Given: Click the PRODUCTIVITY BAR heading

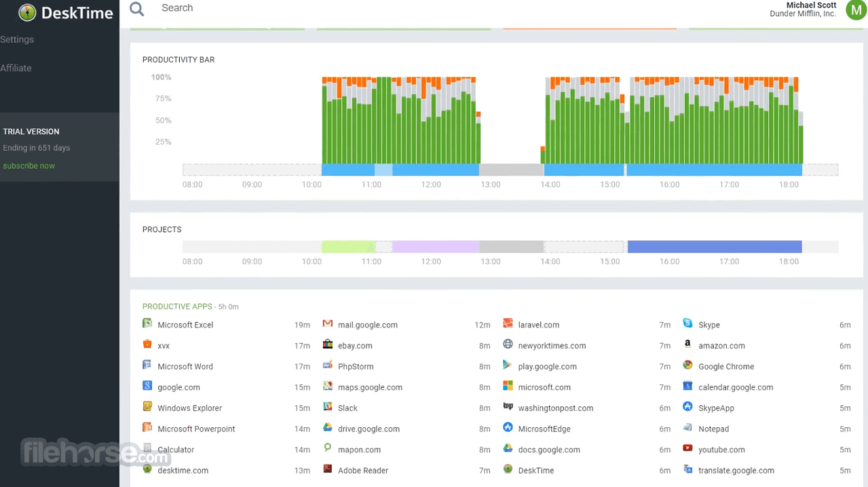Looking at the screenshot, I should click(178, 60).
